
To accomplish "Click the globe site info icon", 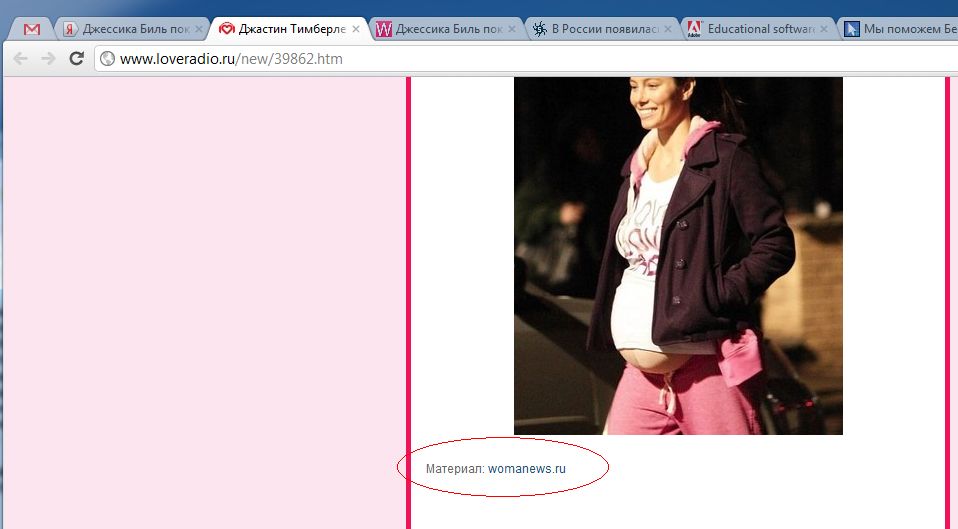I will coord(107,59).
